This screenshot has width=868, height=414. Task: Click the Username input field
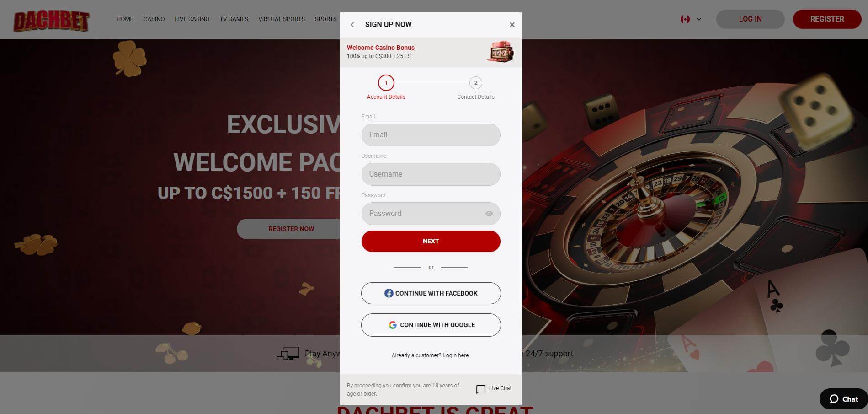pyautogui.click(x=431, y=174)
